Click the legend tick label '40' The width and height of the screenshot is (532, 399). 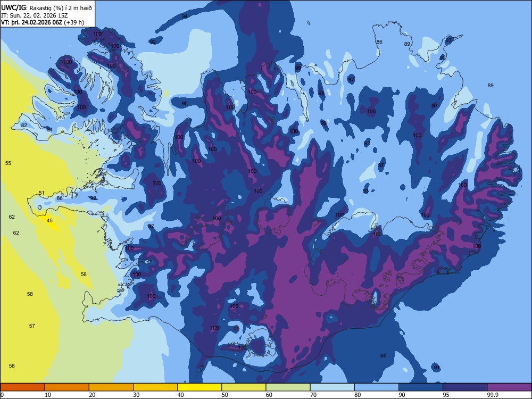coord(181,395)
